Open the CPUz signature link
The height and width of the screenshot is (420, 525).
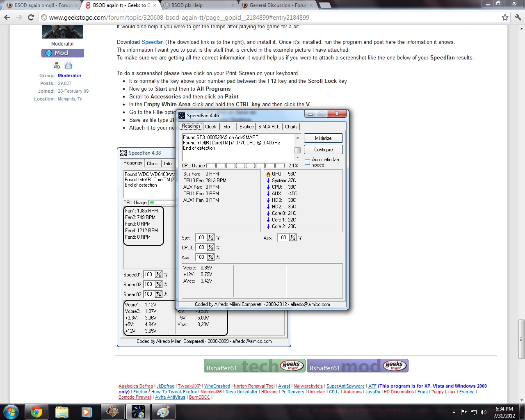pyautogui.click(x=334, y=392)
